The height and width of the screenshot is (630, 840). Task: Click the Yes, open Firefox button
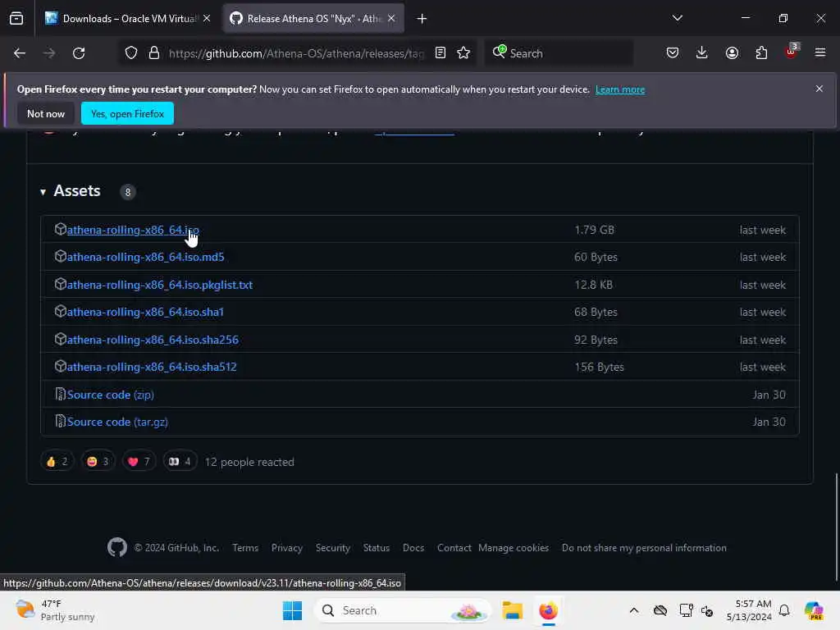127,113
